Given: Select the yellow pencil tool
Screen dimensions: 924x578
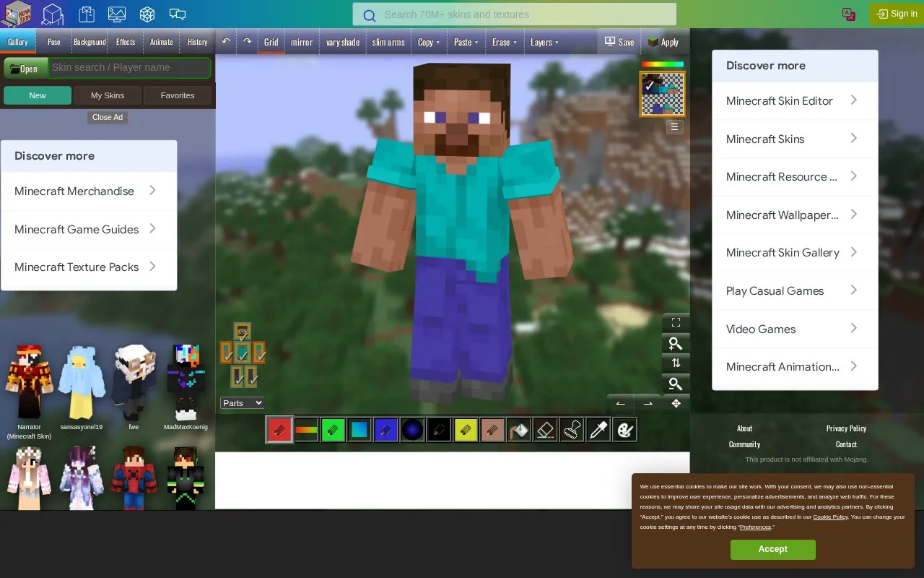Looking at the screenshot, I should click(x=466, y=430).
